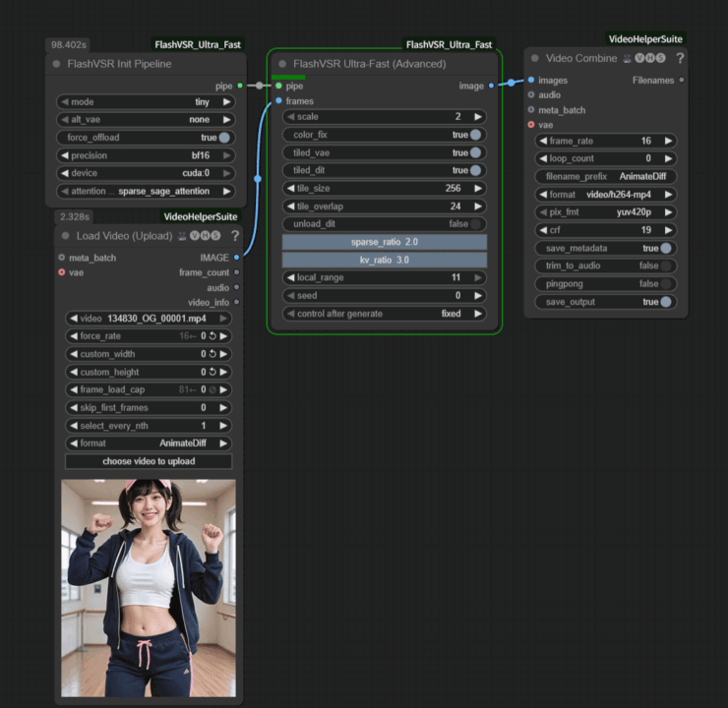The height and width of the screenshot is (708, 728).
Task: Open the precision dropdown showing bf16
Action: click(146, 155)
